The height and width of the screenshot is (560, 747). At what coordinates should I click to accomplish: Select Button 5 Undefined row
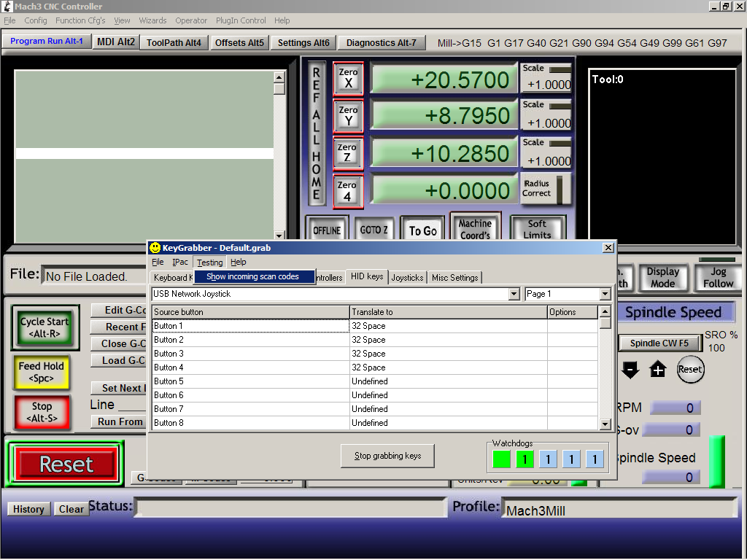pyautogui.click(x=374, y=381)
